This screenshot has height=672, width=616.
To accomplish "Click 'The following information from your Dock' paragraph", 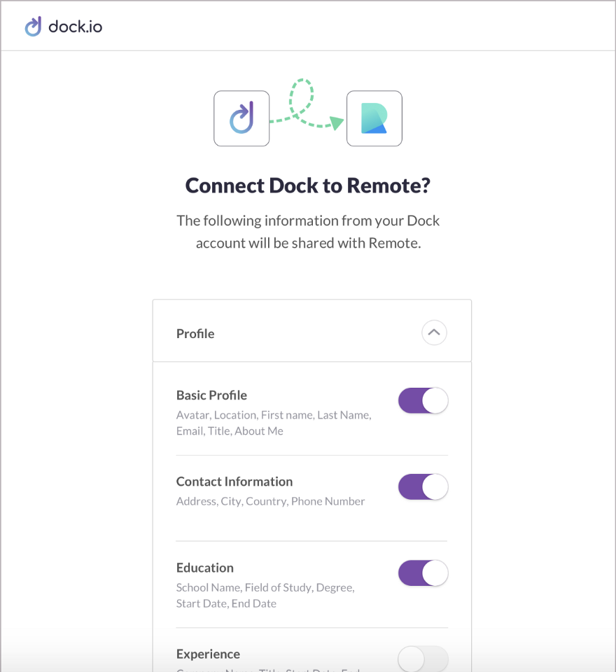I will pyautogui.click(x=308, y=232).
